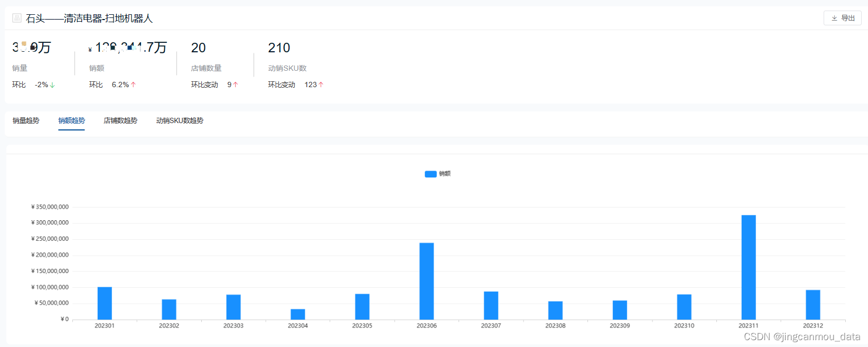Click the 环比变动 9 text
868x347 pixels.
[x=211, y=85]
